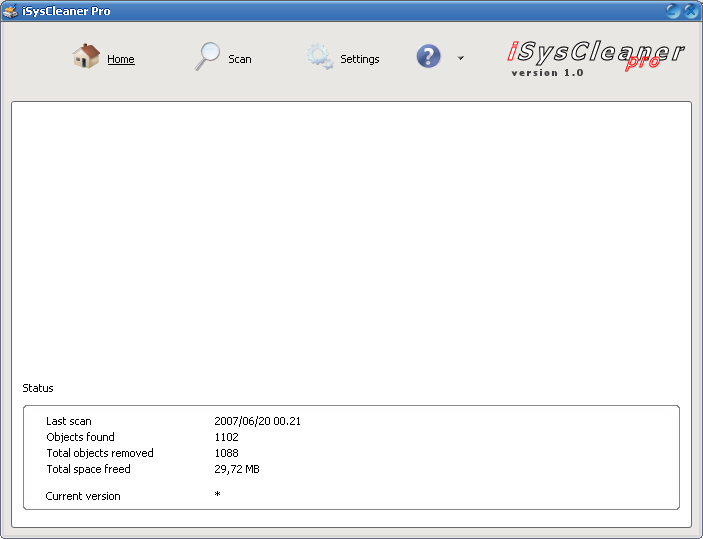The width and height of the screenshot is (703, 539).
Task: Click the version 1.0 text under logo
Action: [547, 73]
